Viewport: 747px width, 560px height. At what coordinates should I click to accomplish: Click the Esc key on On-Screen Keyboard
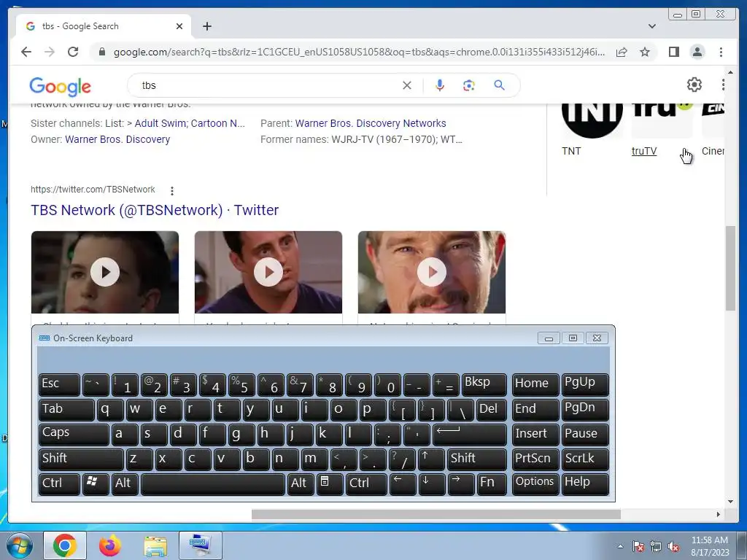point(60,385)
